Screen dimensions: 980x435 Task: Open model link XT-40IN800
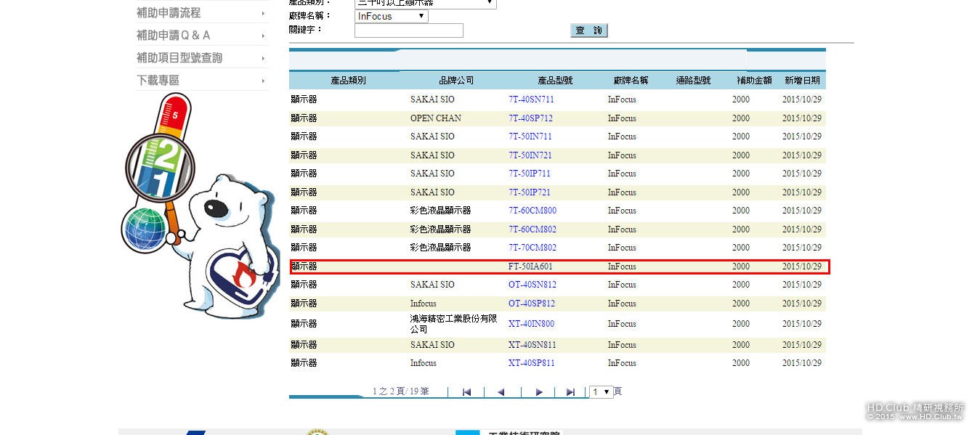(x=531, y=324)
